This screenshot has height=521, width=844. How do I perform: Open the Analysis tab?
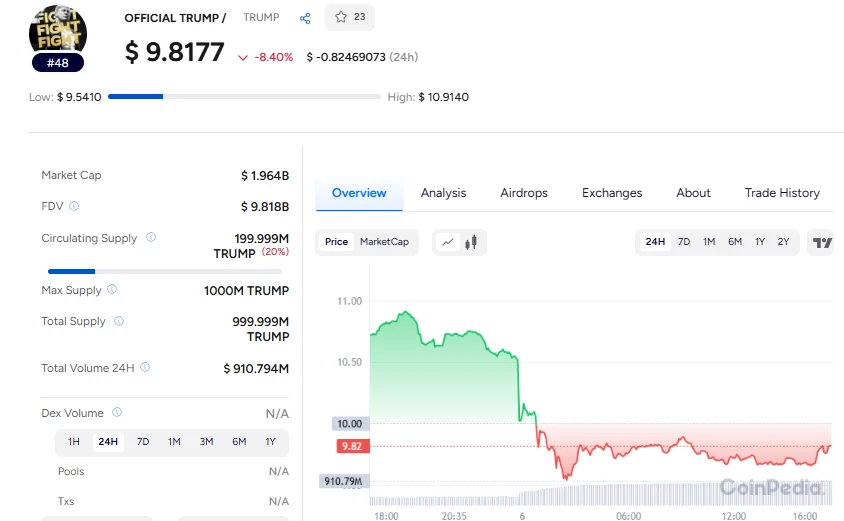pos(444,193)
